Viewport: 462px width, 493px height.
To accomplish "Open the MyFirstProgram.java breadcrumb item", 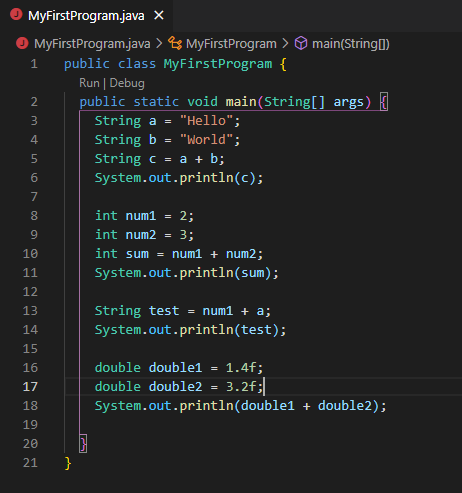I will pos(92,44).
